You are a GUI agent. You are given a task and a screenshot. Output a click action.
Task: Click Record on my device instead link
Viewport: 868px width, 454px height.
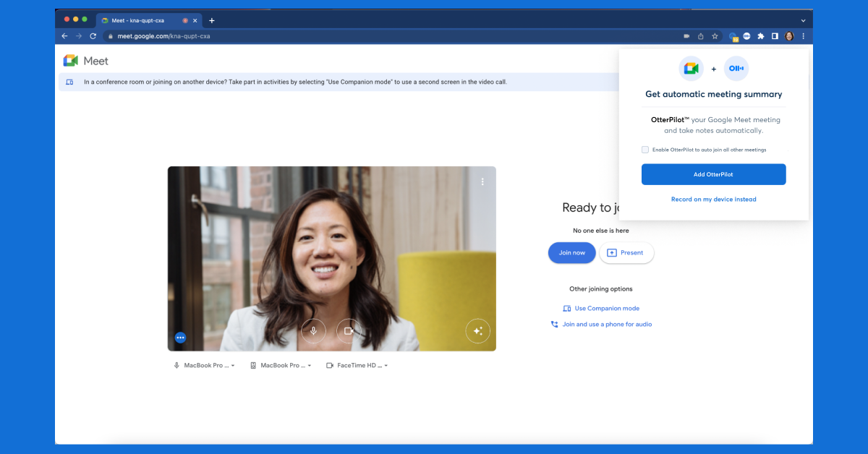[x=713, y=200]
